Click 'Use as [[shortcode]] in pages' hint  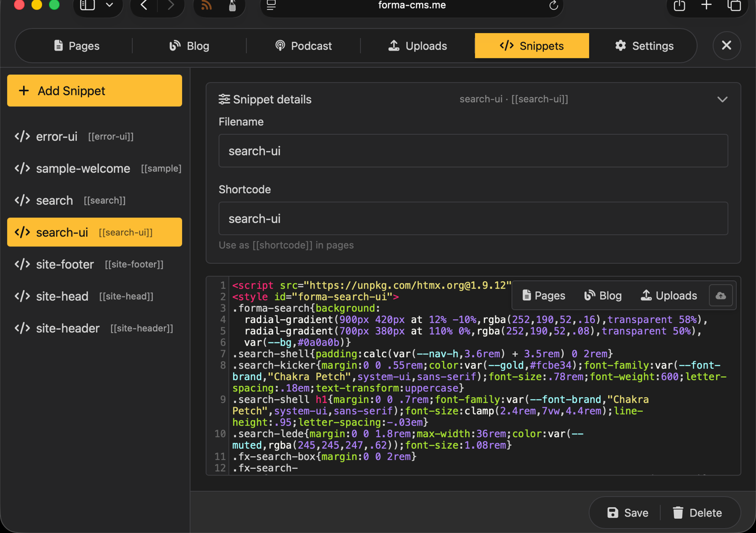coord(286,245)
